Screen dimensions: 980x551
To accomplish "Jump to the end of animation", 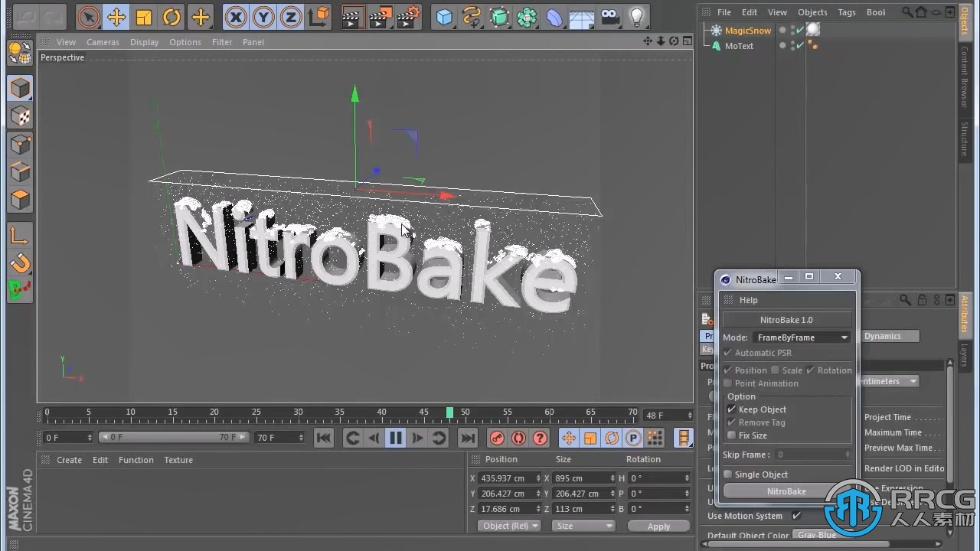I will click(467, 438).
